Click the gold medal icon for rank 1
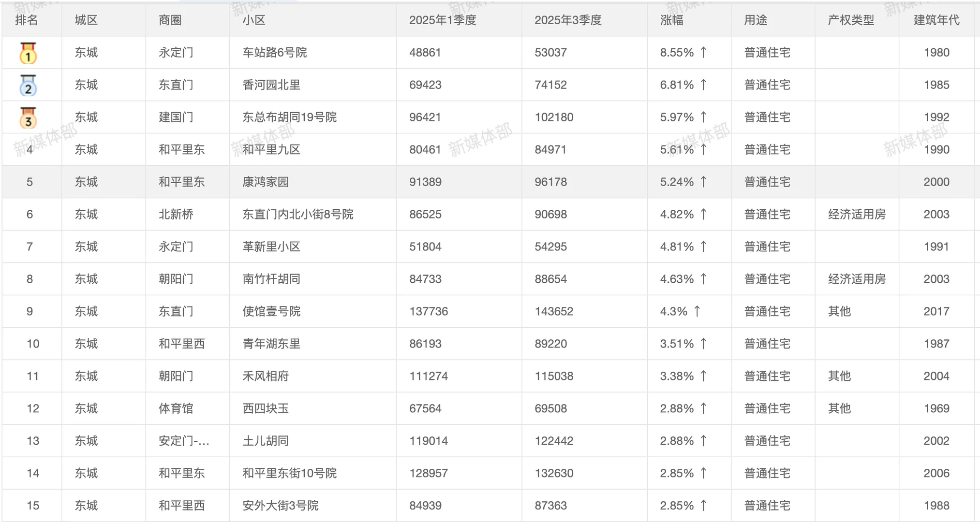Viewport: 980px width, 522px height. [x=29, y=53]
